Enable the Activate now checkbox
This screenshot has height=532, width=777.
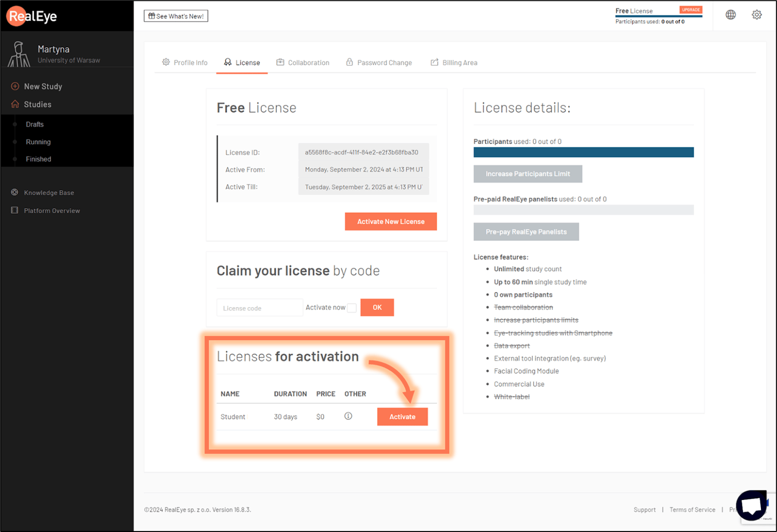click(352, 308)
